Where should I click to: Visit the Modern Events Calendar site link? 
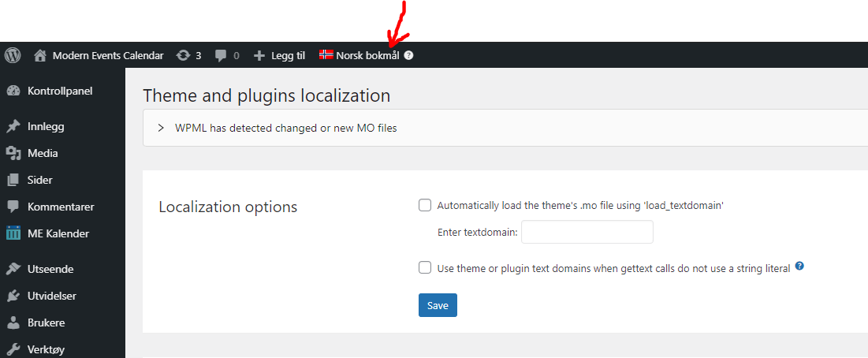pyautogui.click(x=108, y=55)
